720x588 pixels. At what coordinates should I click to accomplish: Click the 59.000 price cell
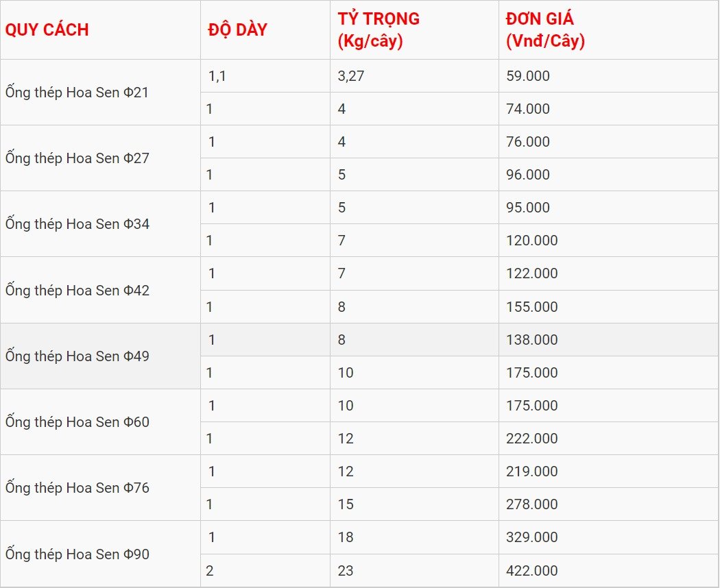tap(608, 76)
